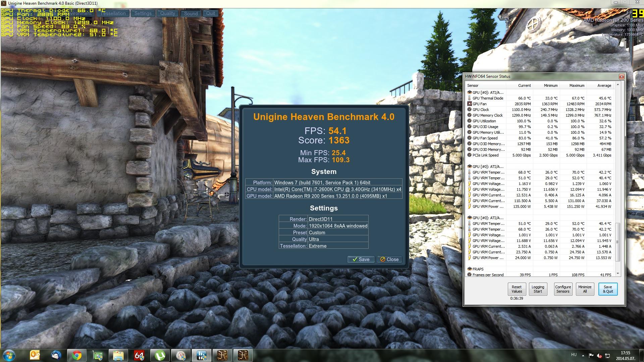Click the Current column header
Viewport: 644px width, 362px height.
pyautogui.click(x=520, y=85)
